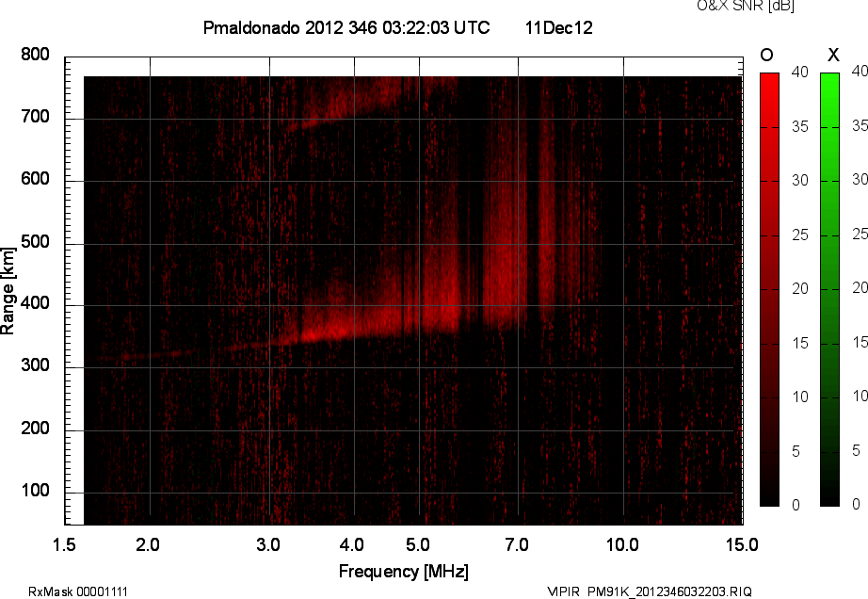Click the 'VIPIR PM91K_2012346032203.RIQ' file name
Image resolution: width=868 pixels, height=599 pixels.
(650, 591)
